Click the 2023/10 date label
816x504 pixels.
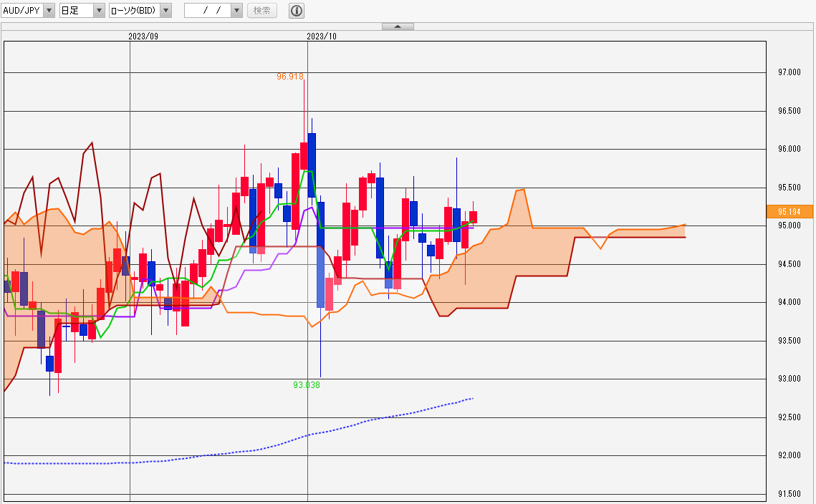pos(322,37)
